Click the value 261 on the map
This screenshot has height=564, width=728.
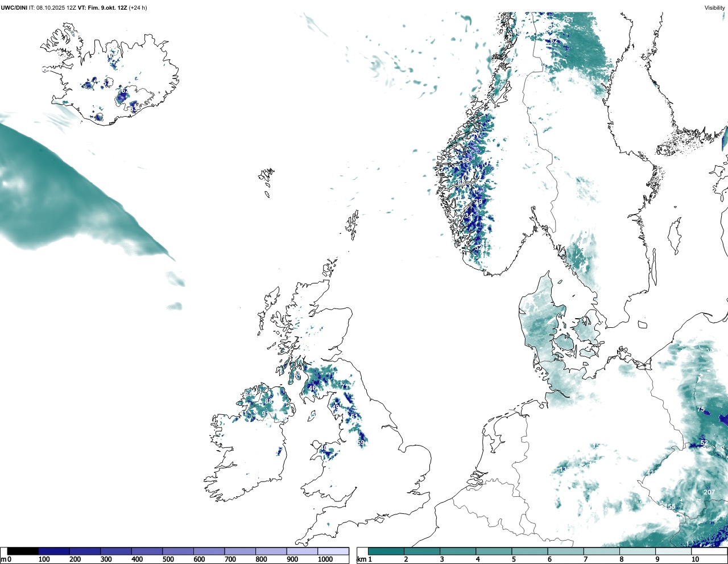coord(568,20)
